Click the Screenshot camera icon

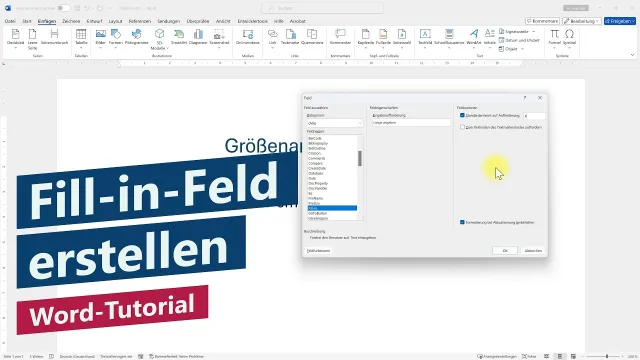219,34
